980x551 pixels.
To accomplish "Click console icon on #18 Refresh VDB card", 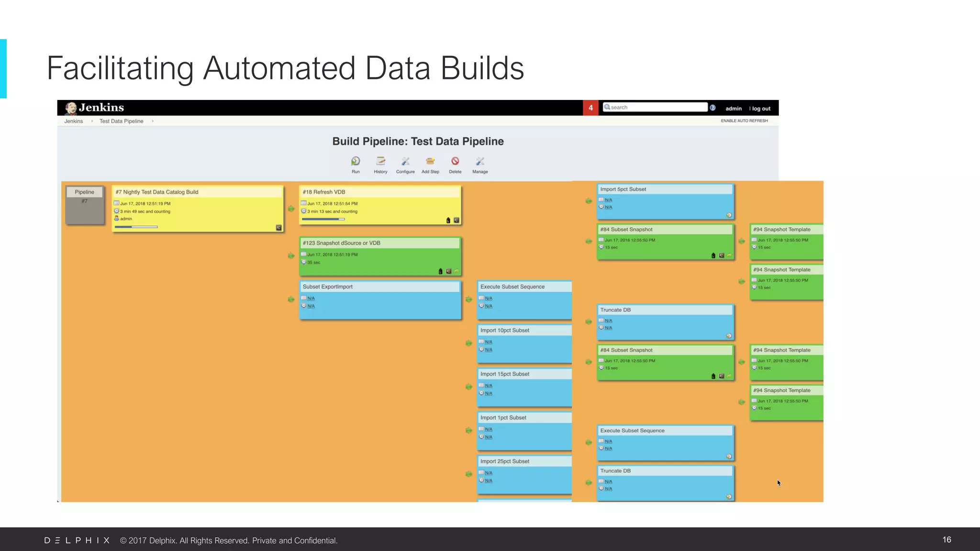I will pyautogui.click(x=457, y=220).
